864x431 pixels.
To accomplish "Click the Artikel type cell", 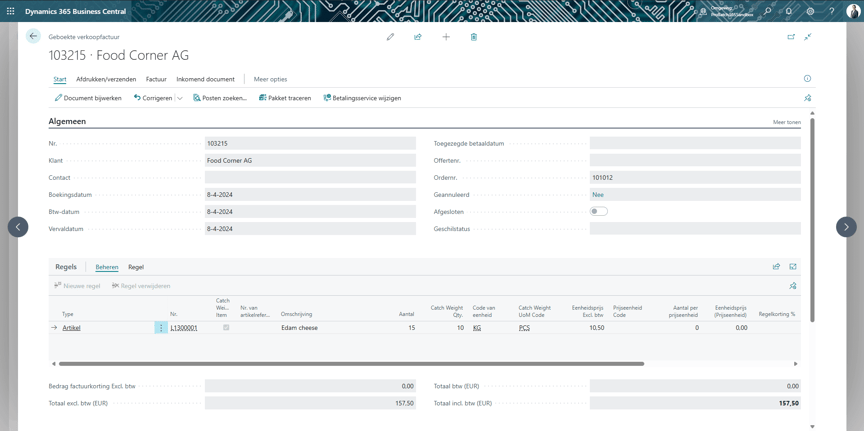I will [72, 328].
